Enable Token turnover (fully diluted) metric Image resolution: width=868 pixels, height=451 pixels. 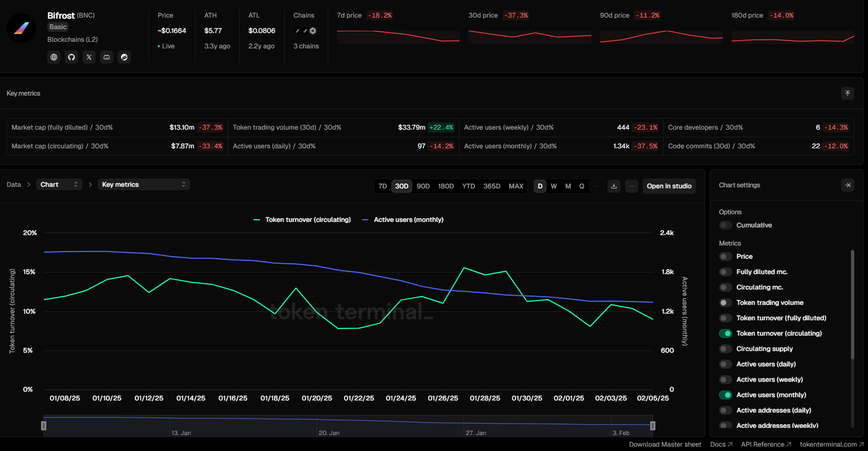click(726, 318)
